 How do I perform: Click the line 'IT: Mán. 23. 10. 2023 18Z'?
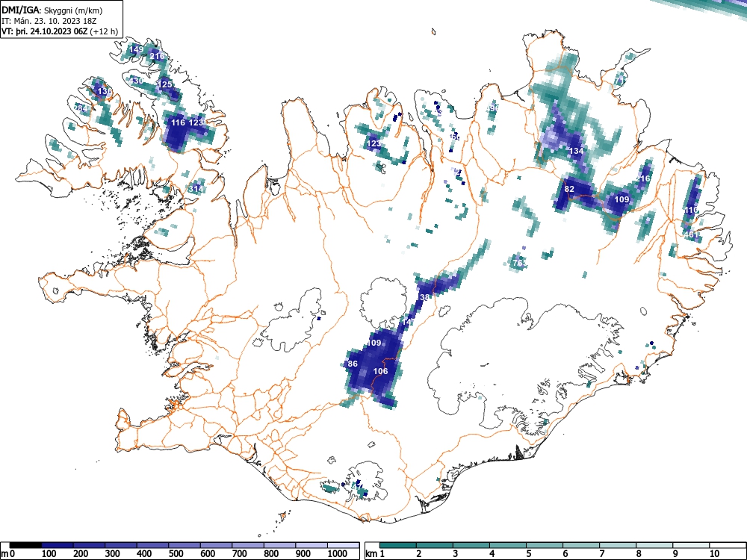[x=49, y=21]
